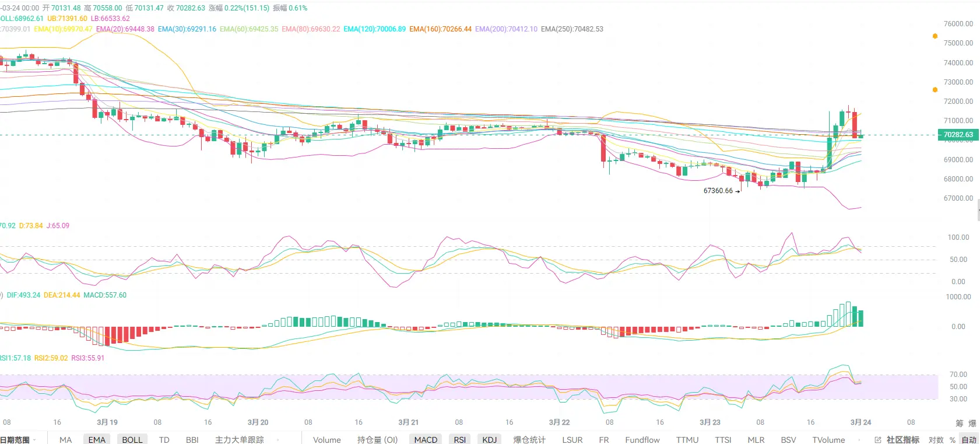Click the EMA(30) legend value

187,29
